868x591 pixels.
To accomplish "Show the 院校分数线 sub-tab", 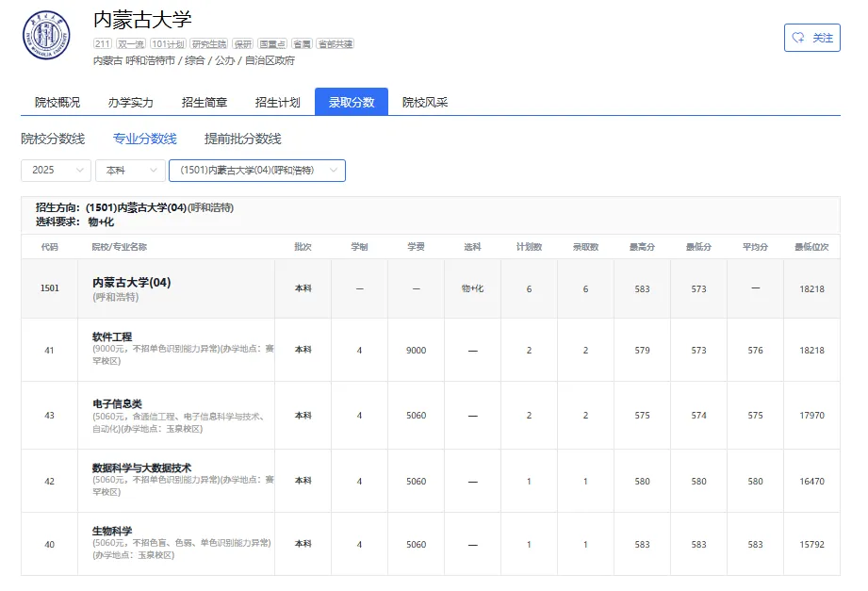I will click(53, 139).
